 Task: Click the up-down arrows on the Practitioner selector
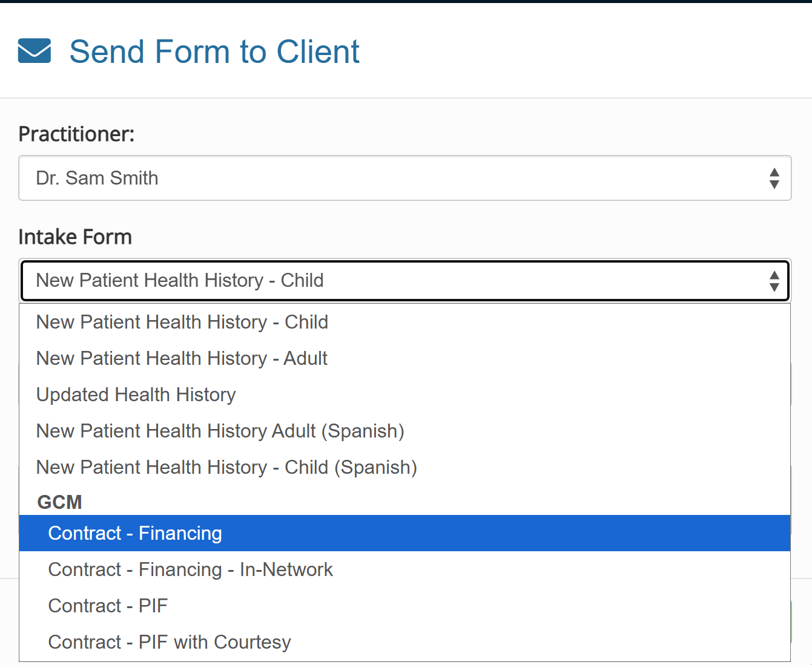tap(774, 179)
